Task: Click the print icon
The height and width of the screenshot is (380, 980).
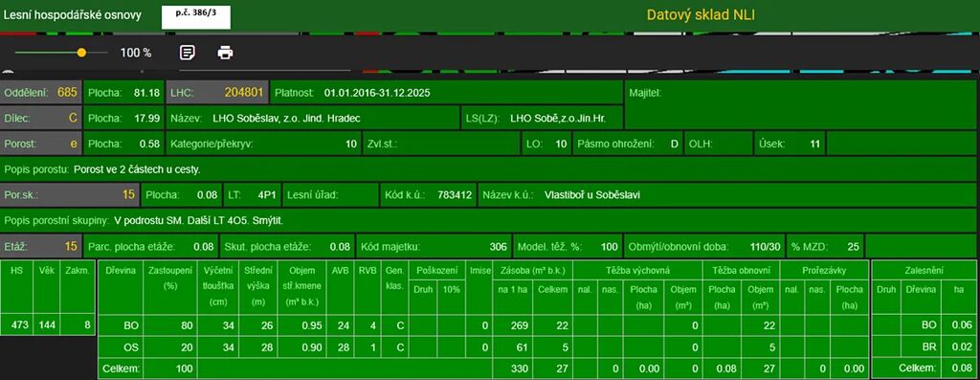Action: [225, 53]
